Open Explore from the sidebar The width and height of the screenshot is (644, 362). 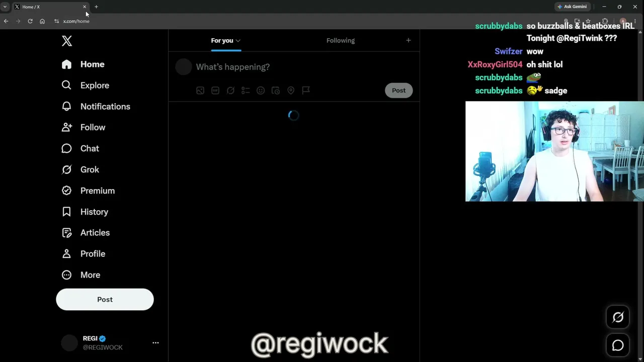pyautogui.click(x=85, y=85)
